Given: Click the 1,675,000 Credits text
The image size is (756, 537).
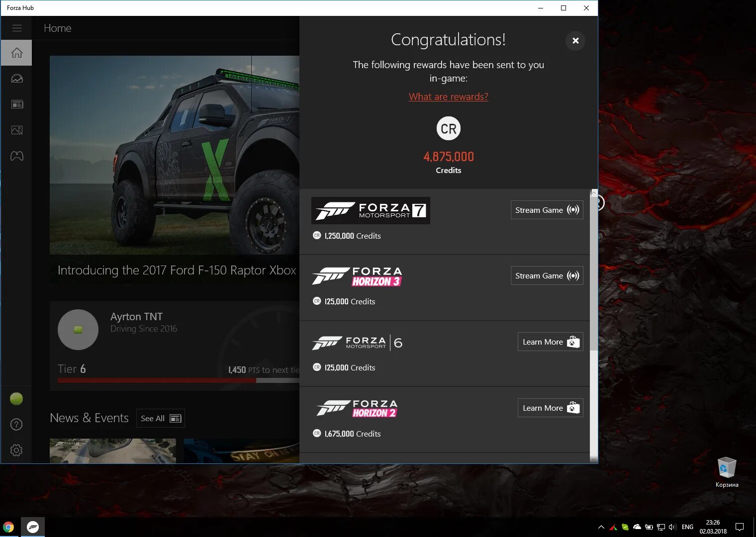Looking at the screenshot, I should (353, 434).
